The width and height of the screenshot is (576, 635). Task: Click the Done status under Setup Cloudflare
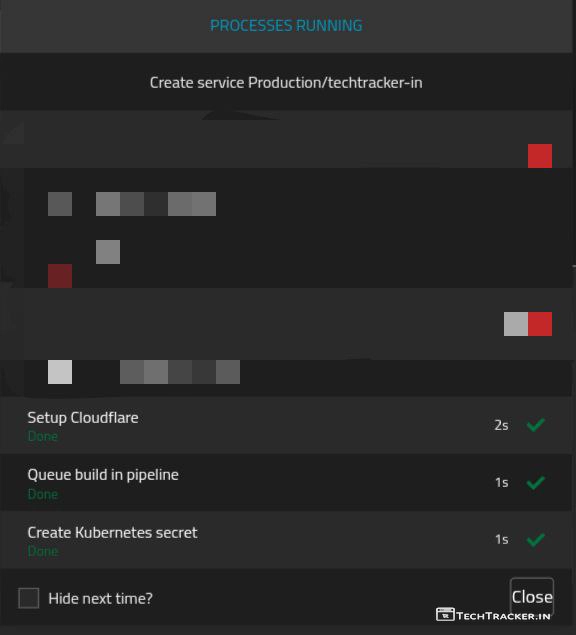pyautogui.click(x=43, y=436)
